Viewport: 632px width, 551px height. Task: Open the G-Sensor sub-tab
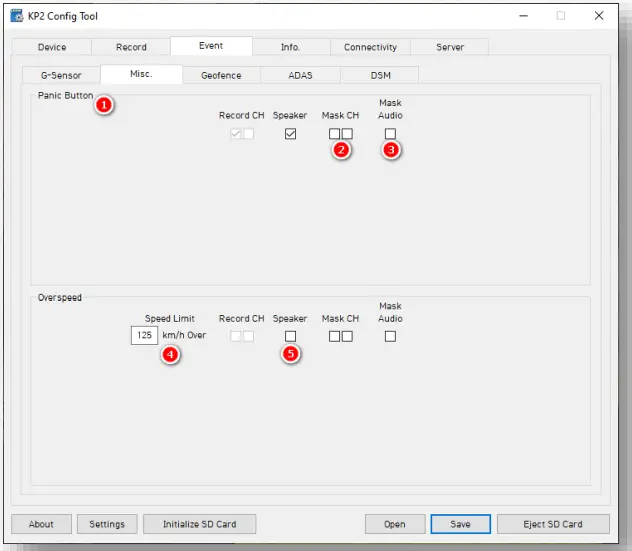coord(61,75)
